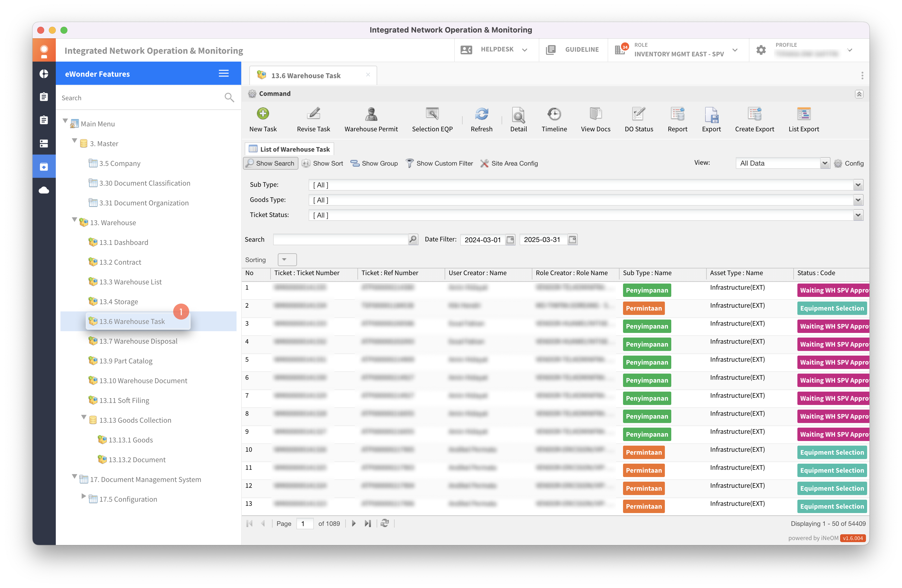Viewport: 902px width, 588px height.
Task: Click Show Custom Filter button
Action: pyautogui.click(x=439, y=163)
